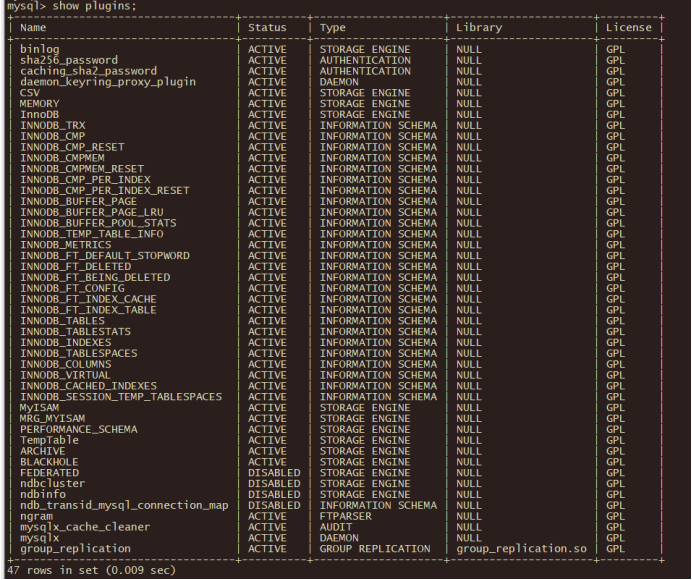Click the MRG_MYISAM plugin name
This screenshot has height=580, width=692.
(53, 418)
